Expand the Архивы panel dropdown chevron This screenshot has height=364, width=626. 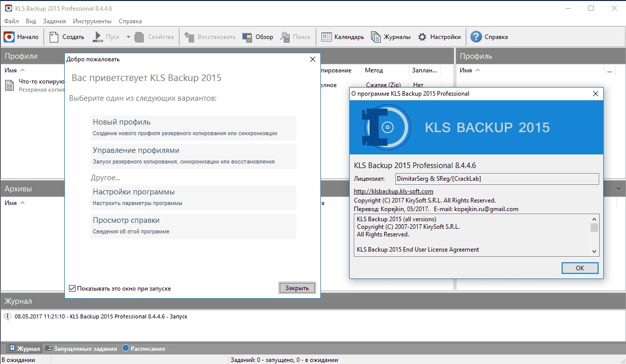tap(618, 189)
